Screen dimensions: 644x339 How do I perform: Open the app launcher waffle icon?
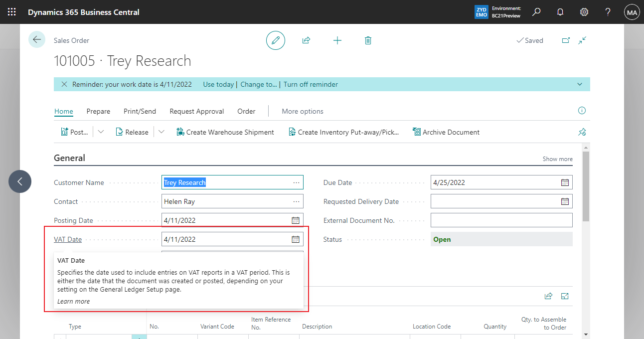click(x=12, y=12)
